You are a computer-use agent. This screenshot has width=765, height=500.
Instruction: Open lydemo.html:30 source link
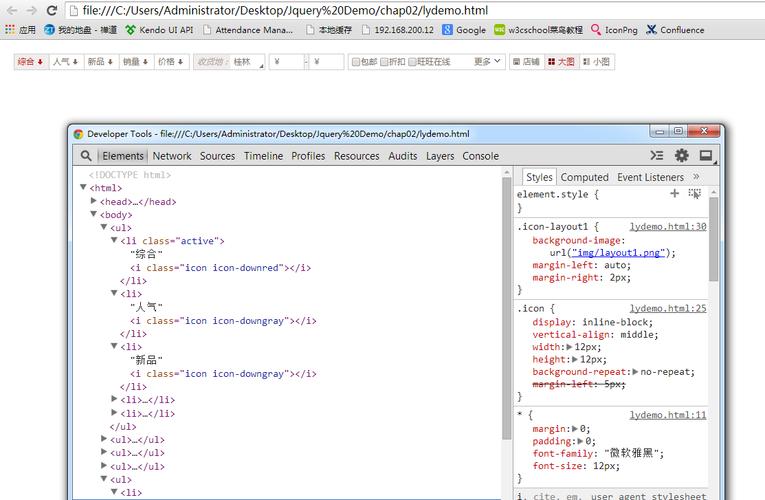[668, 226]
